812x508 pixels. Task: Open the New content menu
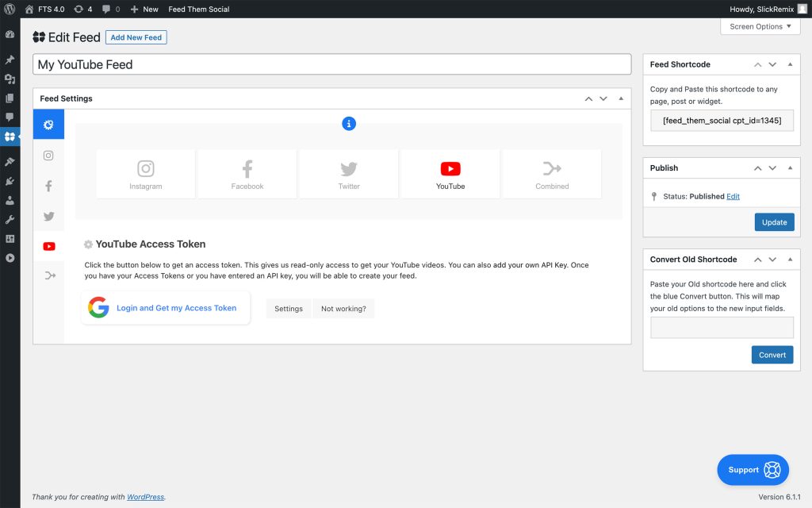click(144, 9)
